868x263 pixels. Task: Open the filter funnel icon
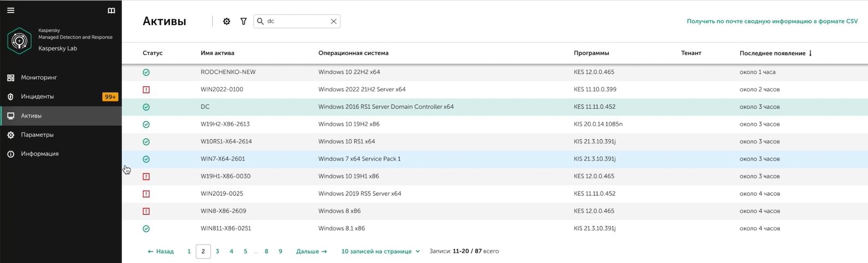pyautogui.click(x=243, y=21)
